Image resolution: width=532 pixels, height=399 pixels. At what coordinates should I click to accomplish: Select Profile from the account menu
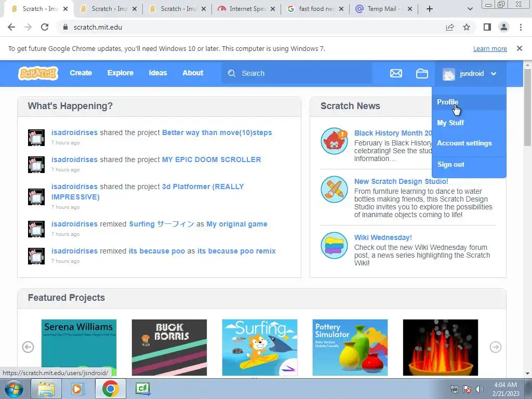[469, 102]
